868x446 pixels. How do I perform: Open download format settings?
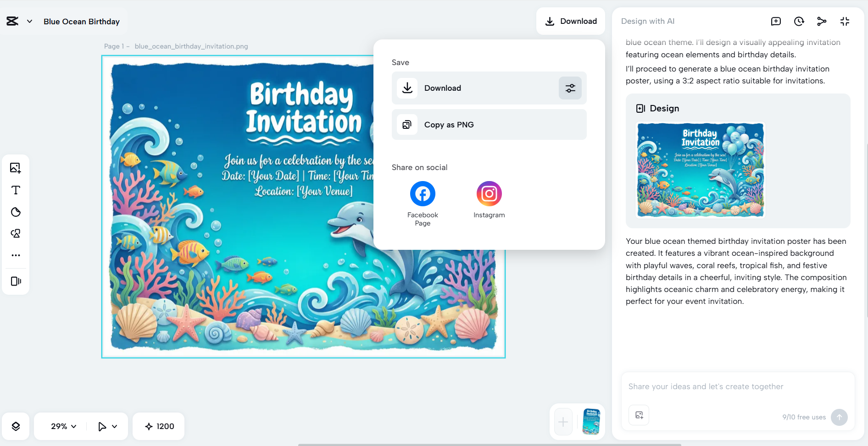[x=570, y=88]
